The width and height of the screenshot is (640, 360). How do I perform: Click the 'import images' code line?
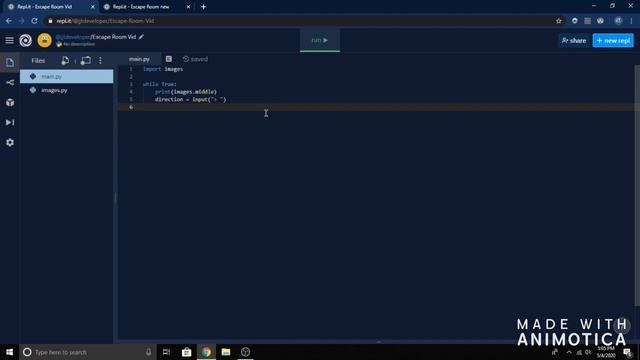163,69
